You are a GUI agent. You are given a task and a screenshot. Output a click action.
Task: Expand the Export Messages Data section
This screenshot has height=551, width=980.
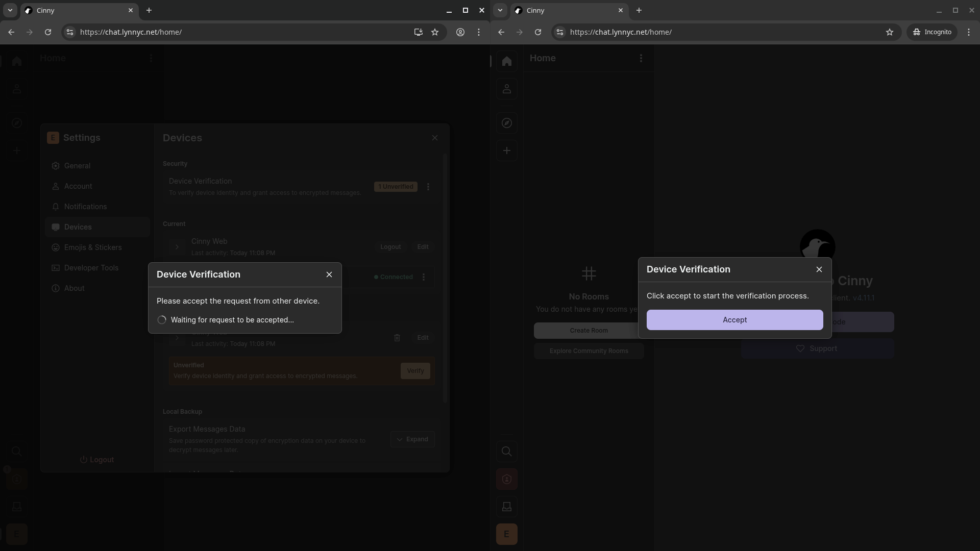[x=413, y=439]
